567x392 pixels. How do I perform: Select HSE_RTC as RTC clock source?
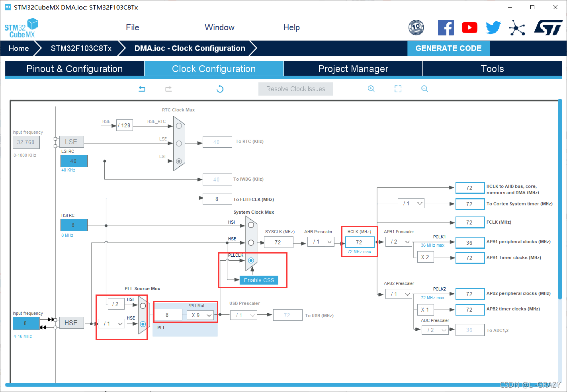[x=179, y=126]
